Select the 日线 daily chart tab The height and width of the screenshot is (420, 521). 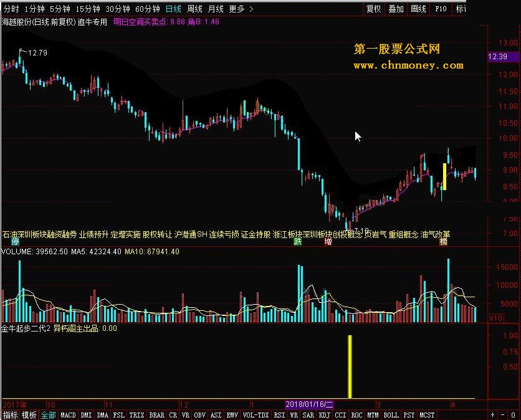tap(173, 9)
